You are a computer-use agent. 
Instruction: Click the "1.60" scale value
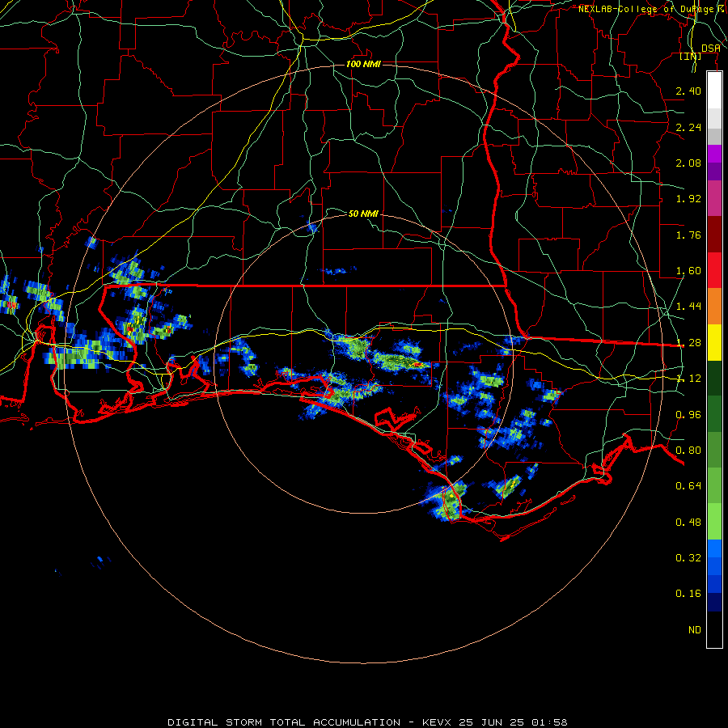(688, 271)
